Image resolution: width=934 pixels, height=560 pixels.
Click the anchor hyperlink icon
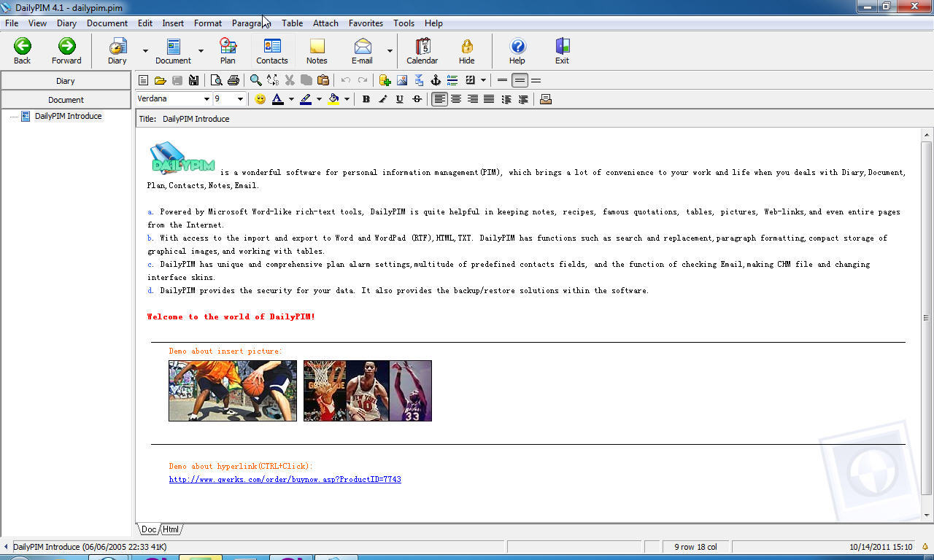click(436, 80)
